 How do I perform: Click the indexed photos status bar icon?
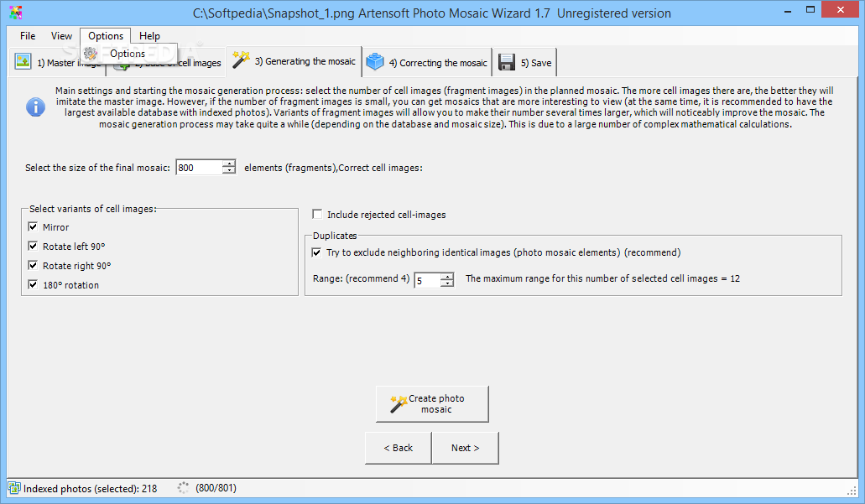point(13,488)
